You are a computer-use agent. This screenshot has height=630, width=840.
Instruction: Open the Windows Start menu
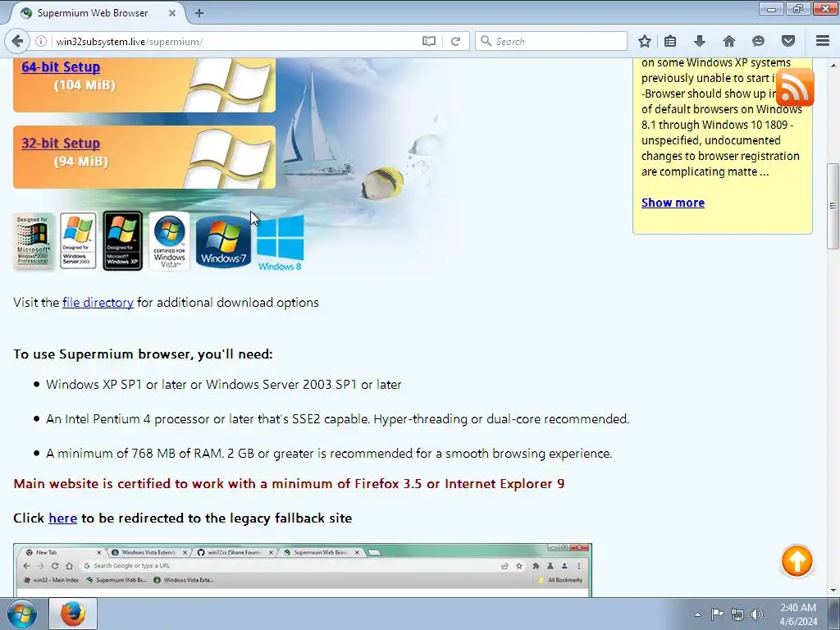click(x=21, y=614)
